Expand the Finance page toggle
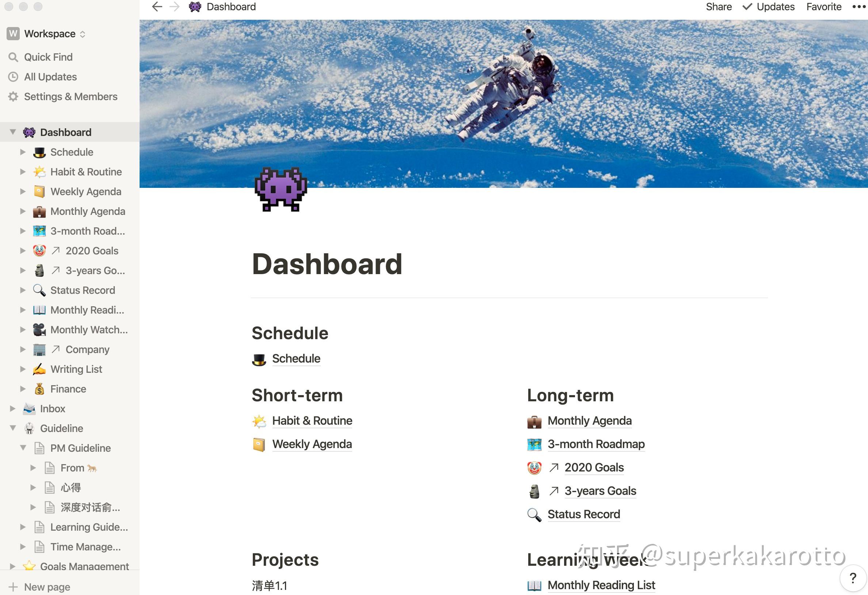 coord(23,389)
